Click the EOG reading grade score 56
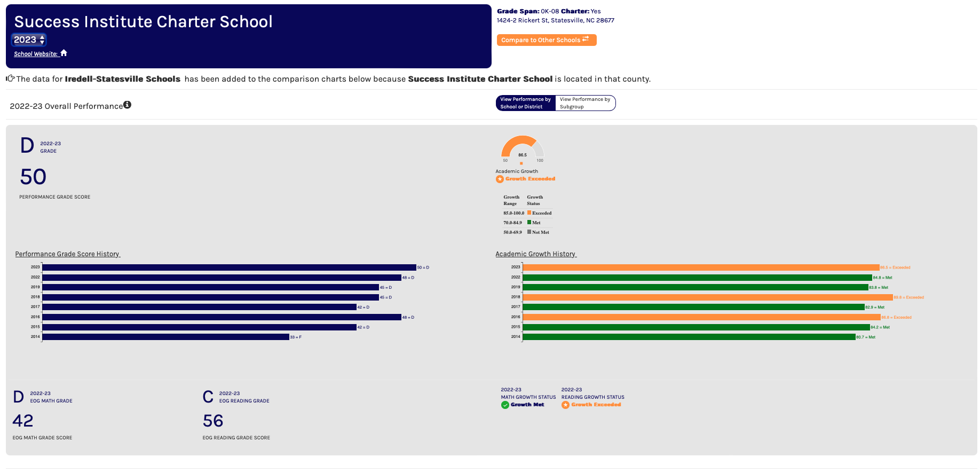Image resolution: width=980 pixels, height=473 pixels. tap(213, 421)
